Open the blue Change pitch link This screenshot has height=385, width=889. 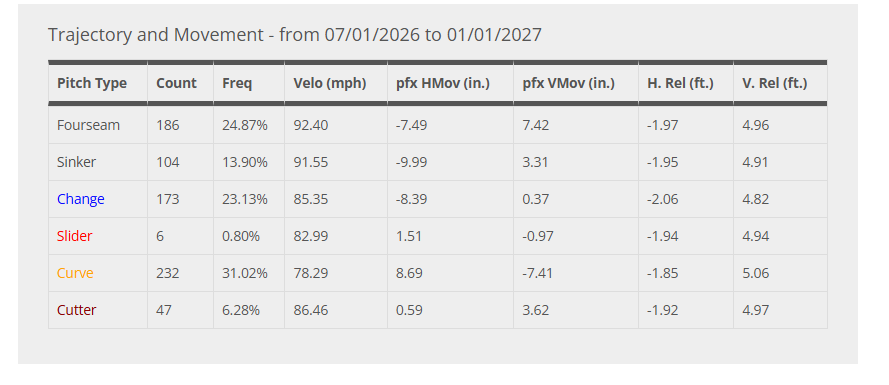(81, 199)
